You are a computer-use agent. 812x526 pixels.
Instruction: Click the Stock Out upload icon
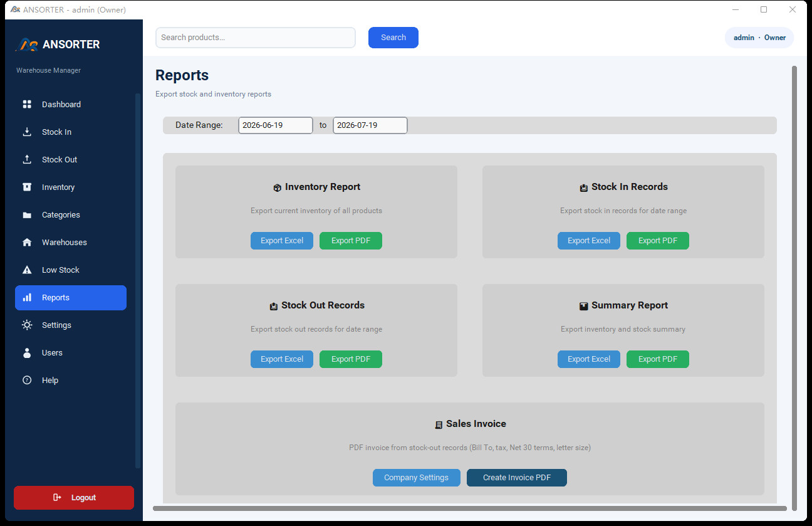point(27,159)
